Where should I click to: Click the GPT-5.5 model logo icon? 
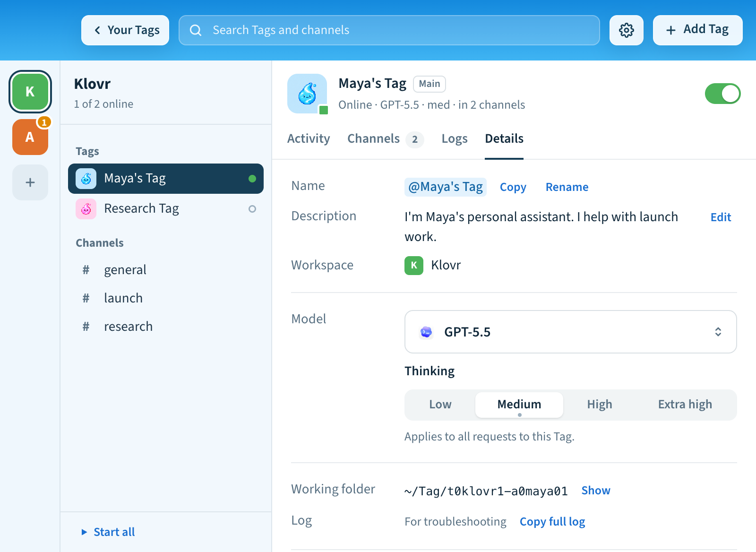point(426,332)
